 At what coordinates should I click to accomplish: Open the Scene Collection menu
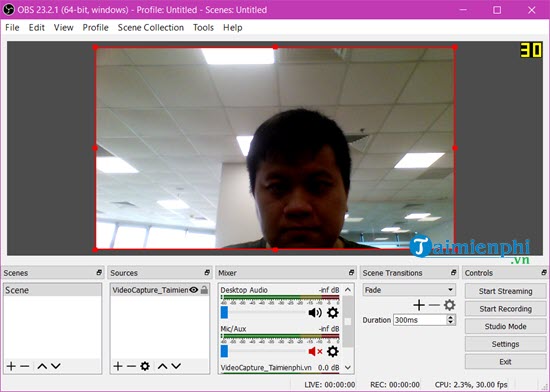(x=150, y=27)
